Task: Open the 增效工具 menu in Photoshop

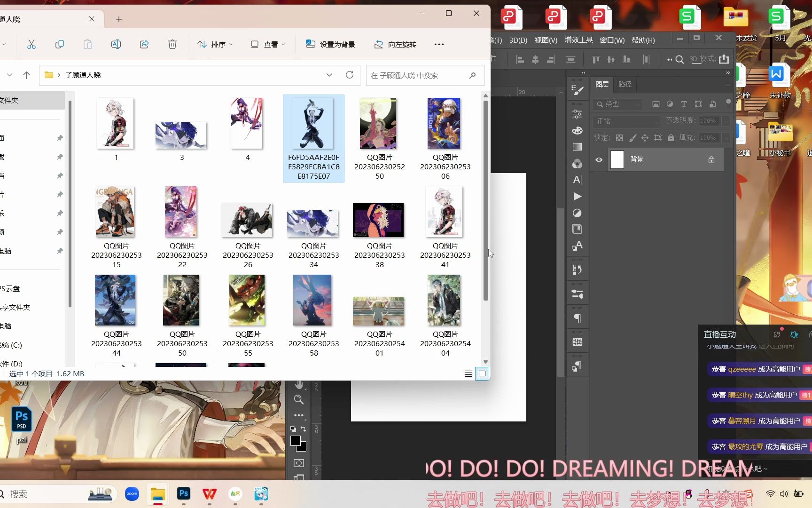Action: pyautogui.click(x=578, y=40)
